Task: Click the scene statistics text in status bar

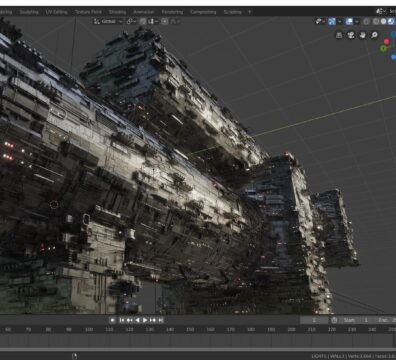Action: (353, 356)
